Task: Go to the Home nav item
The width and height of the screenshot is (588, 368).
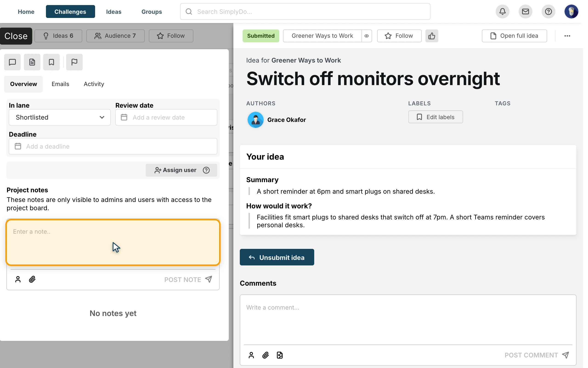Action: coord(26,11)
